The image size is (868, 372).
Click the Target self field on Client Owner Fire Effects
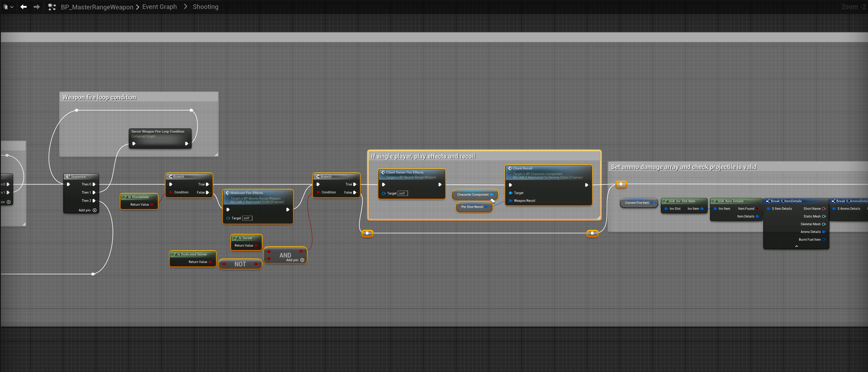point(402,193)
